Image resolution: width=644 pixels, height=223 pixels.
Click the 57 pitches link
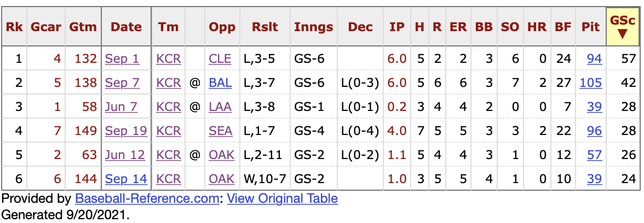point(594,155)
